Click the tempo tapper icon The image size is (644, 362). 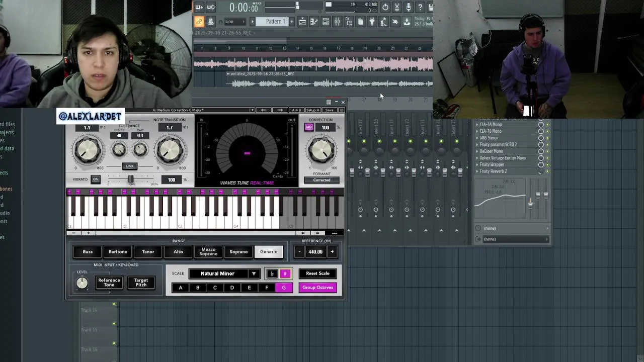(x=383, y=22)
